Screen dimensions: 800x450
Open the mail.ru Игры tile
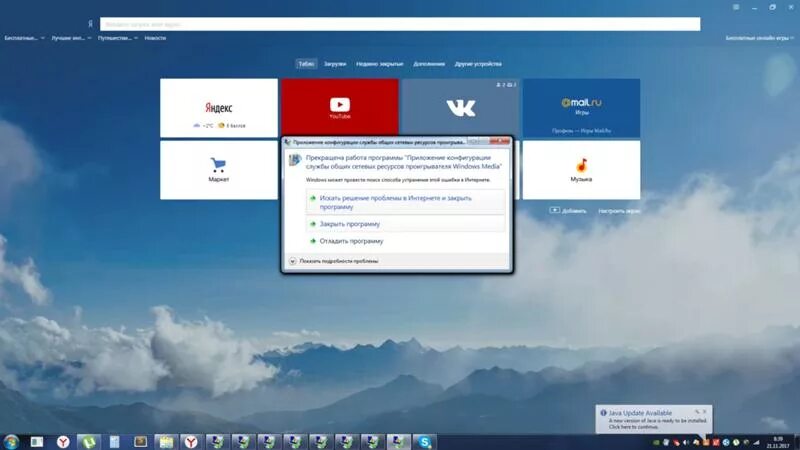tap(581, 108)
